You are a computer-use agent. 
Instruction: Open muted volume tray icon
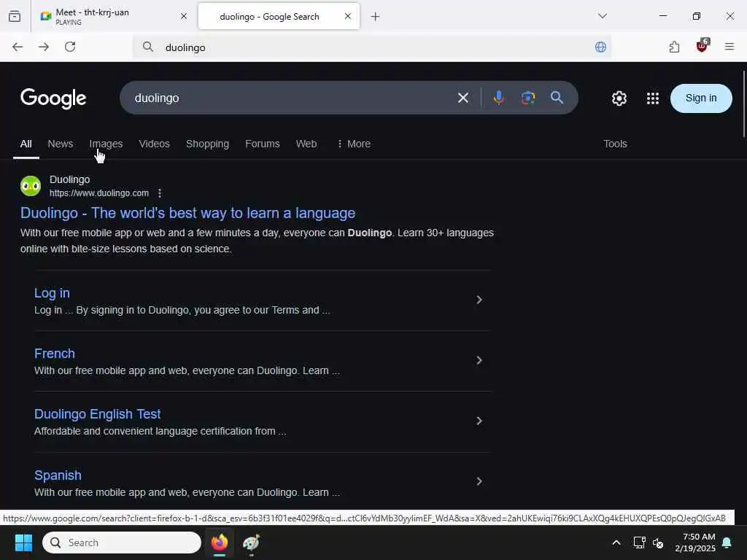coord(658,542)
